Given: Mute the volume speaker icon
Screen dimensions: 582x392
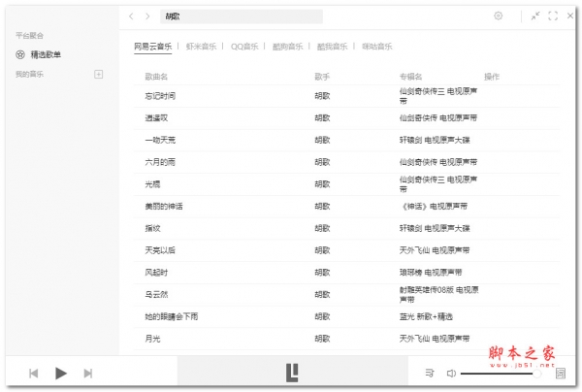Looking at the screenshot, I should tap(451, 373).
